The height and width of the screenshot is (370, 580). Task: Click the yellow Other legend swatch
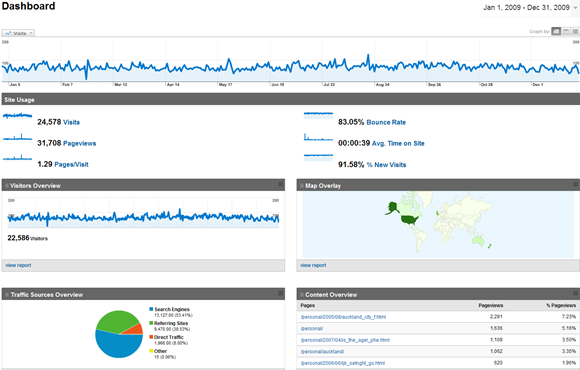tap(151, 351)
